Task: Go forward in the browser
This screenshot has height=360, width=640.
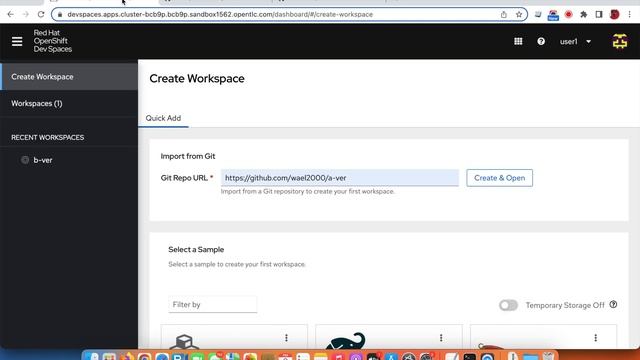Action: click(x=26, y=14)
